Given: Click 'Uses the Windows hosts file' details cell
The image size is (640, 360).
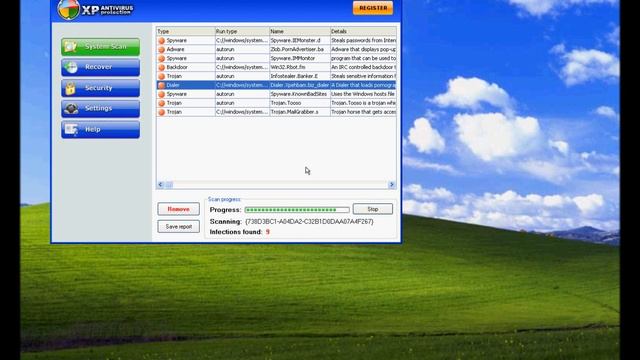Looking at the screenshot, I should tap(363, 94).
